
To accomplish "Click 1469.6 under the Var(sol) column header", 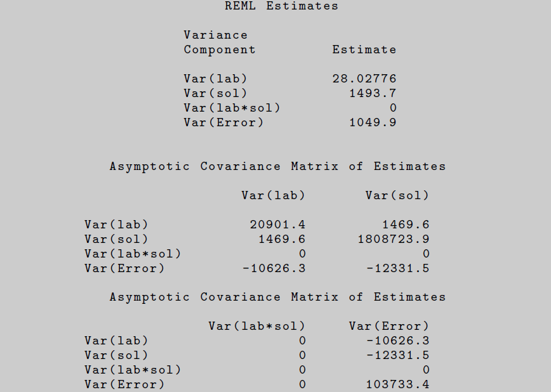I will 406,225.
